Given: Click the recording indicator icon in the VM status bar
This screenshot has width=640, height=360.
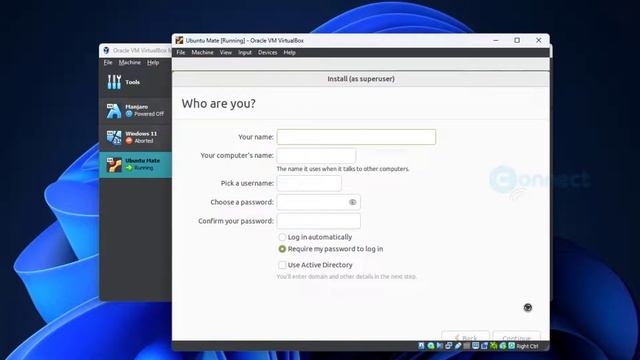Looking at the screenshot, I should click(x=484, y=346).
